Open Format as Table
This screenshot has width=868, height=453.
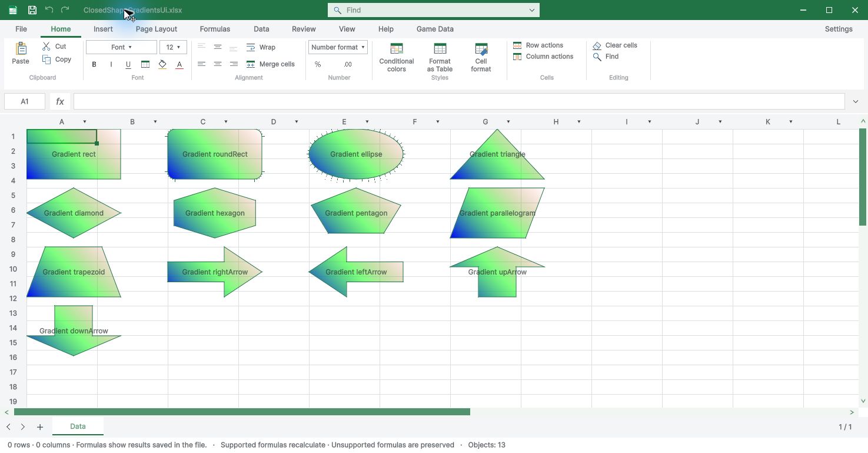pyautogui.click(x=440, y=57)
